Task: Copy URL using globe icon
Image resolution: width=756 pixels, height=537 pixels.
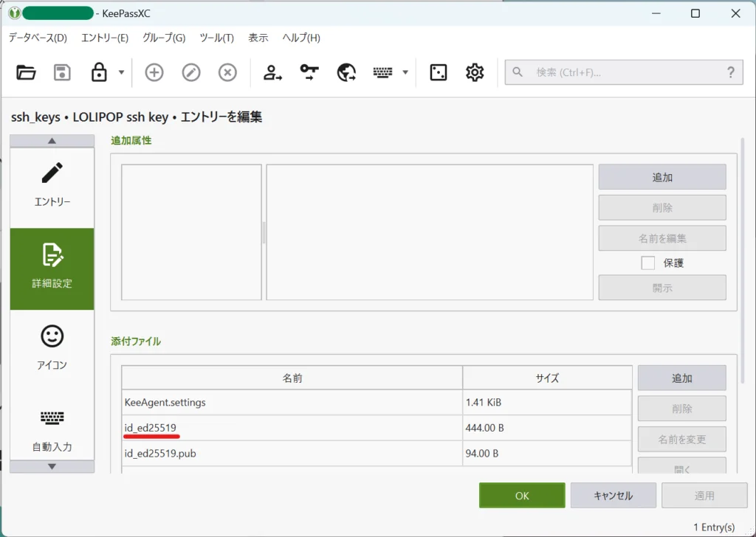Action: pyautogui.click(x=346, y=73)
